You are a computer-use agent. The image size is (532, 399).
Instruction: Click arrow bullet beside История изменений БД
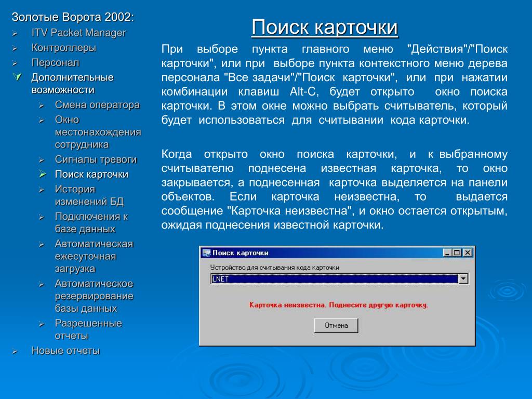tap(42, 190)
